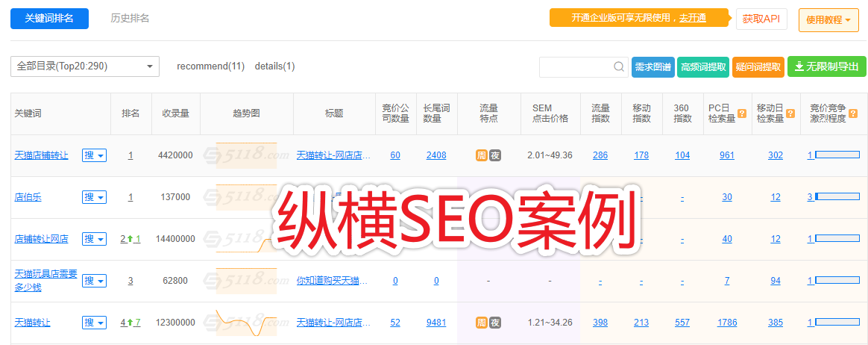Click the help icon beside PC日检索量
Screen dimensions: 868x345
tap(742, 114)
